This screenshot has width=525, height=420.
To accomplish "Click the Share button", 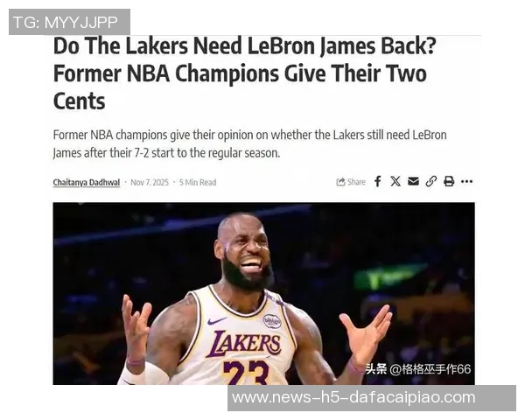I will (351, 182).
